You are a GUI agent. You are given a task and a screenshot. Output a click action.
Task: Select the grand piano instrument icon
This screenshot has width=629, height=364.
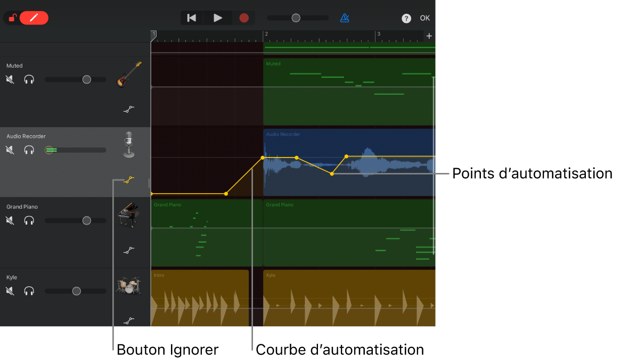pos(129,216)
